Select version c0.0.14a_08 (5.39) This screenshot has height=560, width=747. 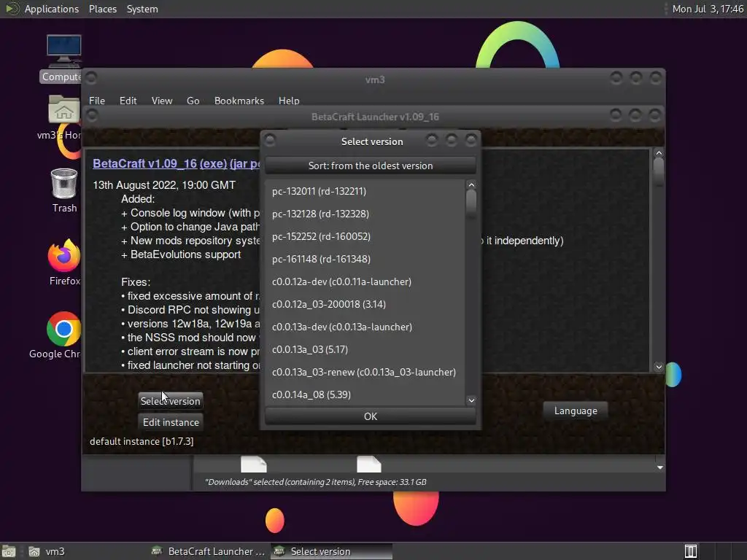(365, 394)
